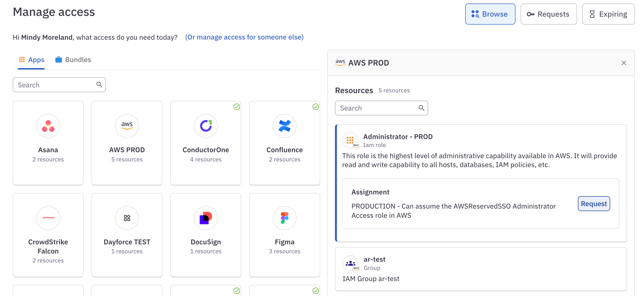Click the 'Assignment' heading
Screen dimensions: 644x296
pyautogui.click(x=370, y=192)
